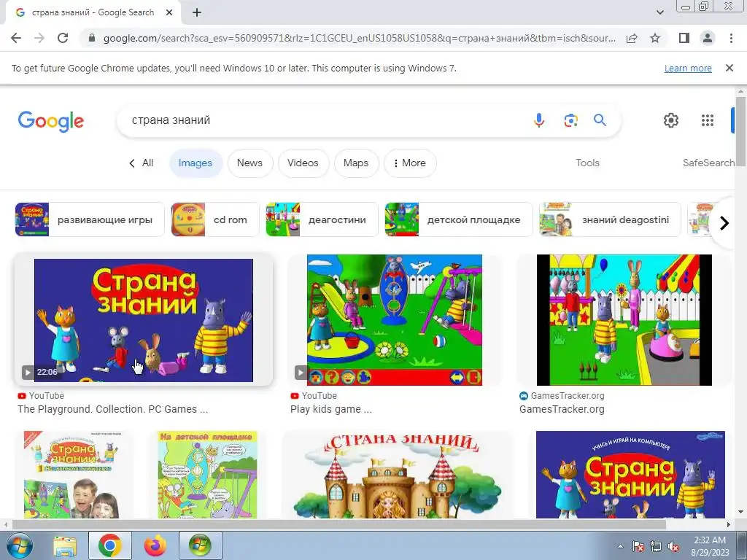Open the Action Center flag icon
The width and height of the screenshot is (747, 560).
638,547
